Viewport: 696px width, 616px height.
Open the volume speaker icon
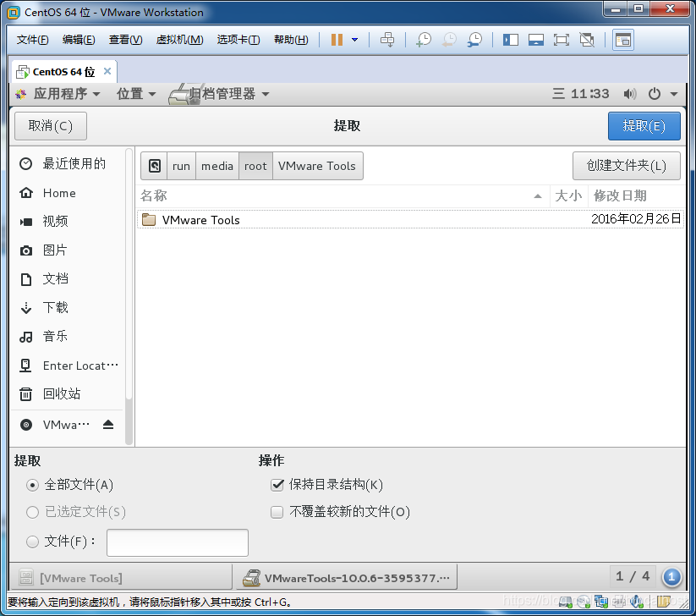coord(629,94)
